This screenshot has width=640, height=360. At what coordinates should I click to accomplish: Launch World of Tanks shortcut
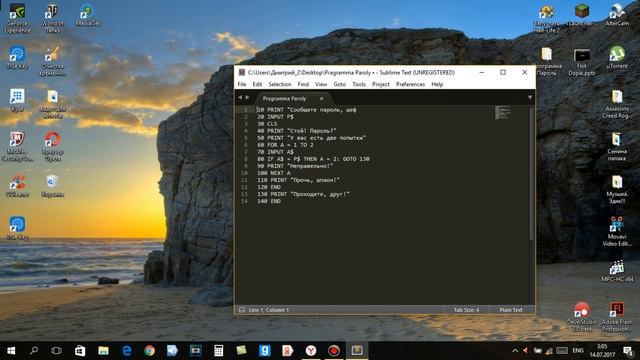[52, 18]
